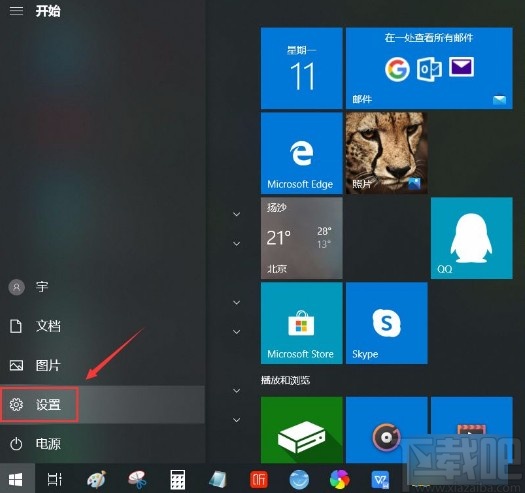Click the power icon

point(16,444)
